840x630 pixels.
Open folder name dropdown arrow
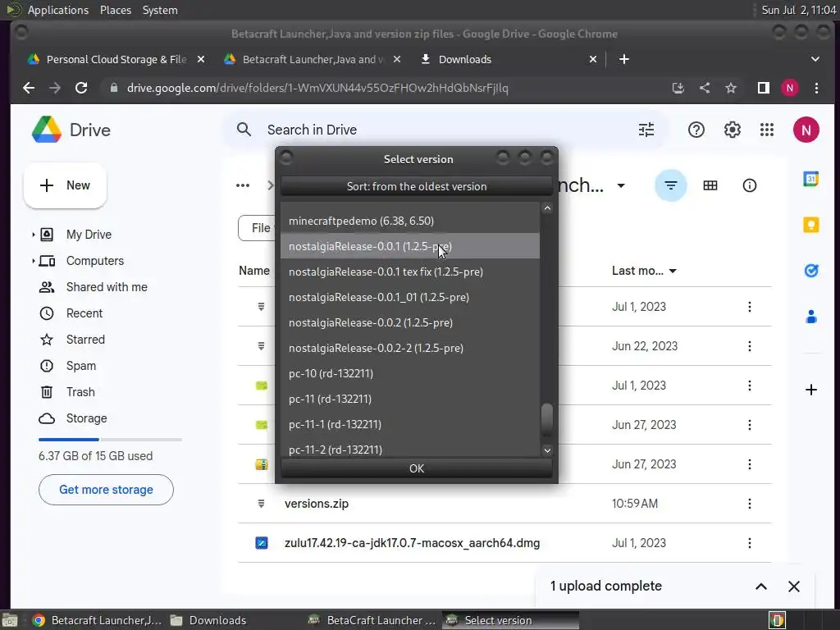pos(621,186)
